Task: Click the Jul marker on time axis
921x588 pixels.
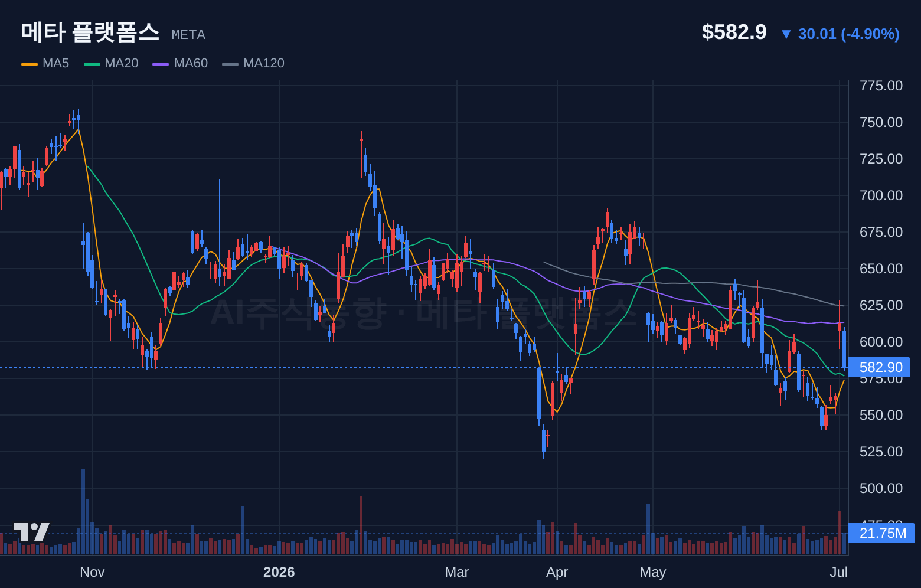Action: click(839, 572)
